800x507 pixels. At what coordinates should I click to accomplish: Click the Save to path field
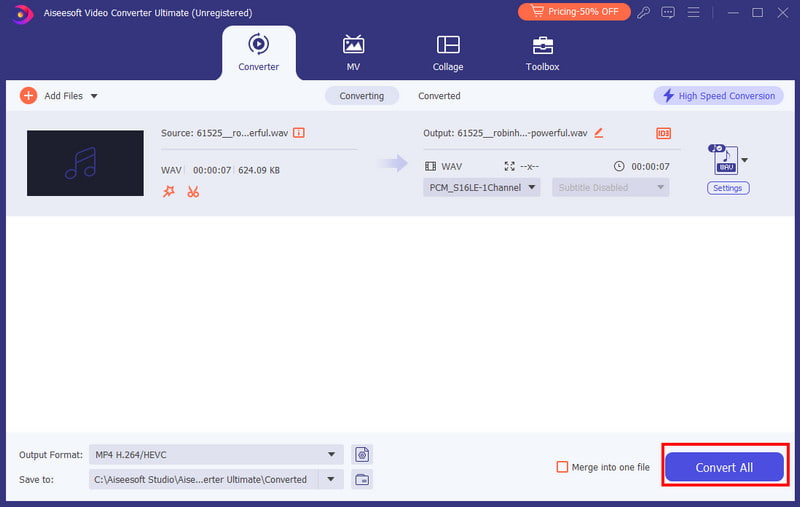pyautogui.click(x=204, y=479)
